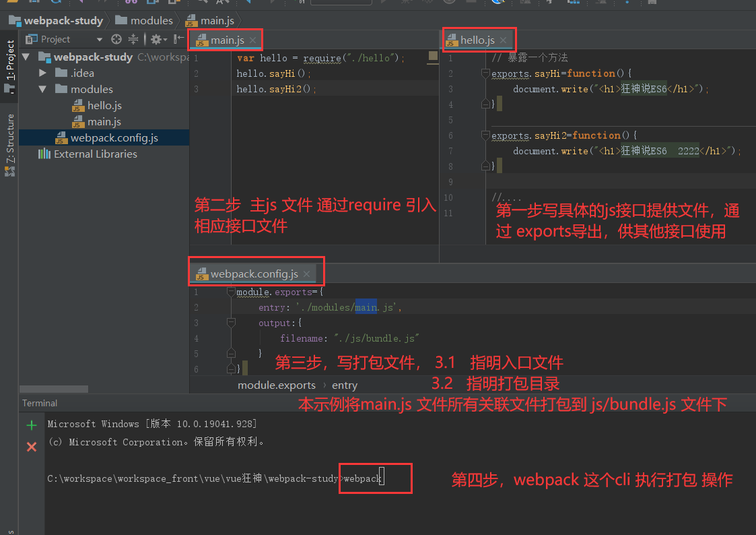Click the Terminal panel title

[x=40, y=404]
